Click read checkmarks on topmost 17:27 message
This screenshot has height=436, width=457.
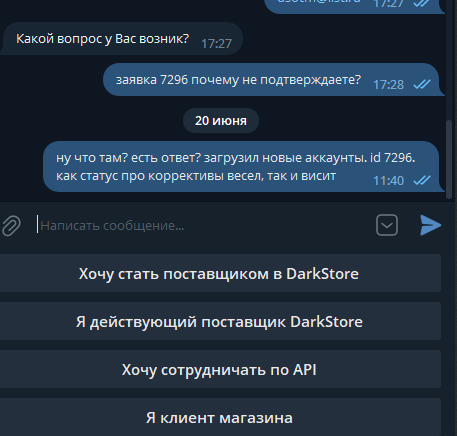[422, 3]
